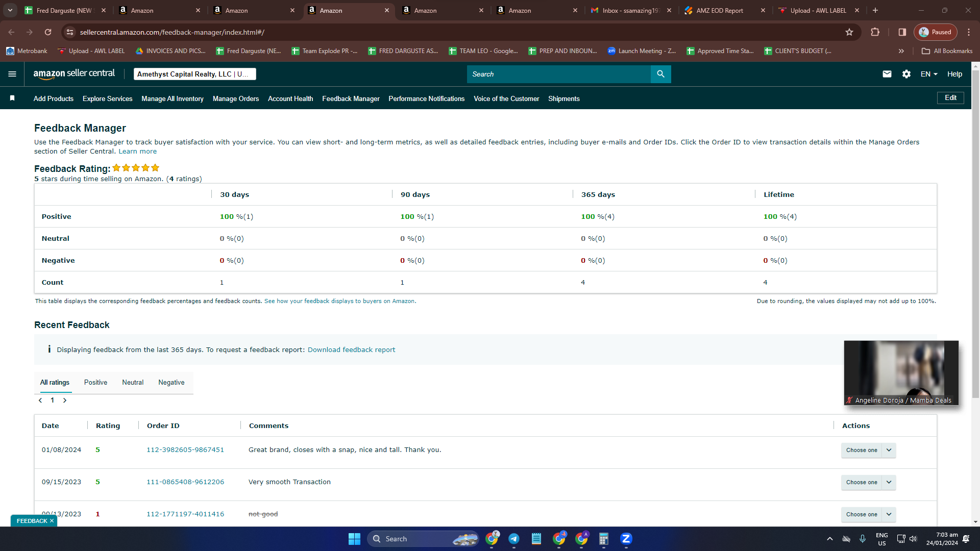The width and height of the screenshot is (980, 551).
Task: Open the Seller Central hamburger menu
Action: [12, 74]
